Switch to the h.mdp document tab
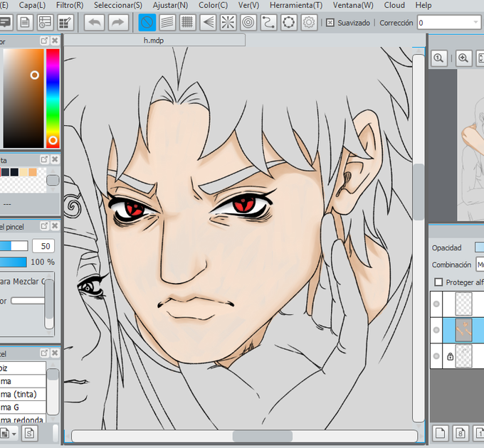This screenshot has height=448, width=484. 154,41
